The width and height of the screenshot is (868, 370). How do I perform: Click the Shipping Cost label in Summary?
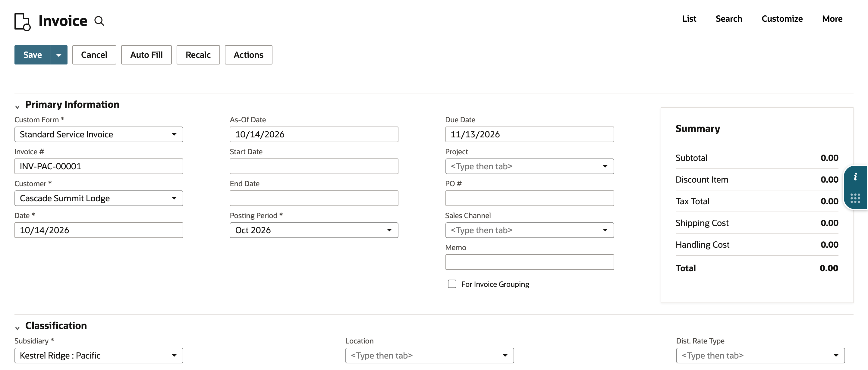click(x=702, y=223)
